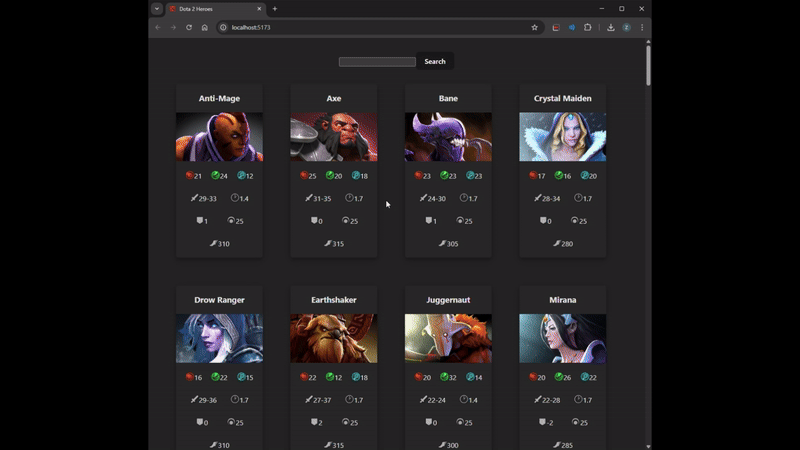Click the Search button
This screenshot has height=450, width=800.
(435, 61)
